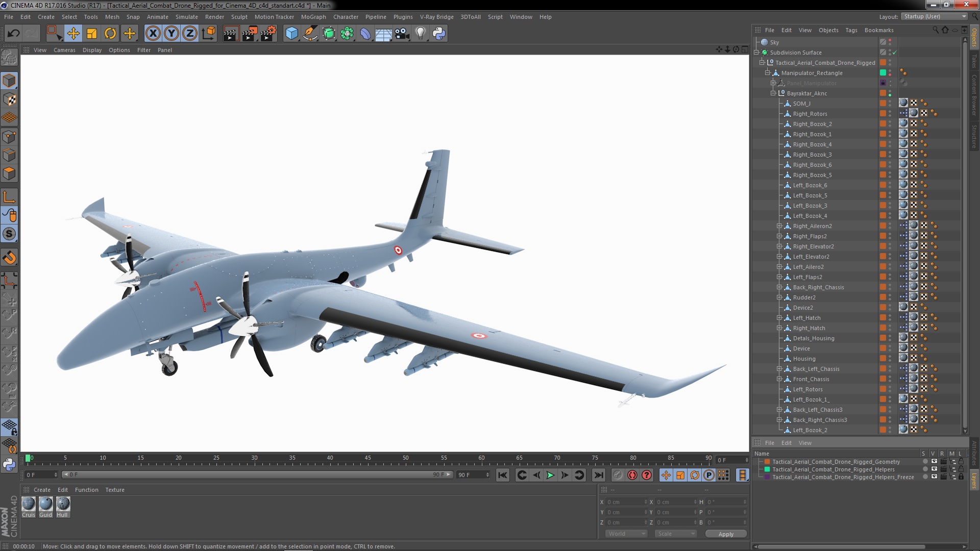The height and width of the screenshot is (551, 980).
Task: Toggle the X axis lock icon
Action: point(153,34)
